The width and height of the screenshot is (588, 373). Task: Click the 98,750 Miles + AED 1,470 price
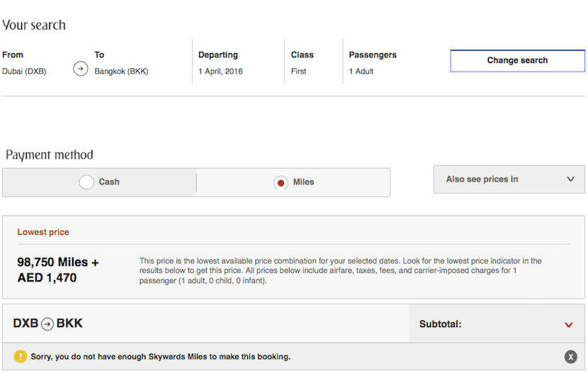(58, 270)
